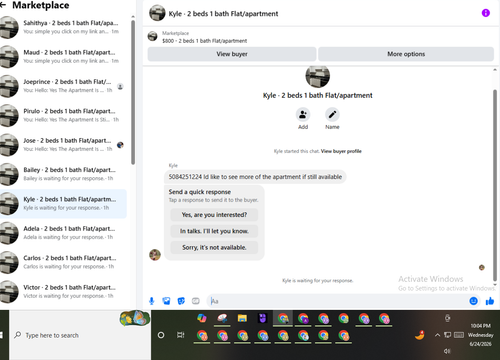Show hidden tray icons chevron
The image size is (500, 360).
pos(437,335)
